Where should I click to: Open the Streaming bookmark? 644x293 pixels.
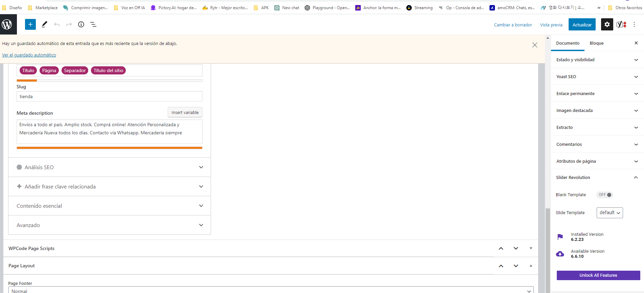point(420,7)
